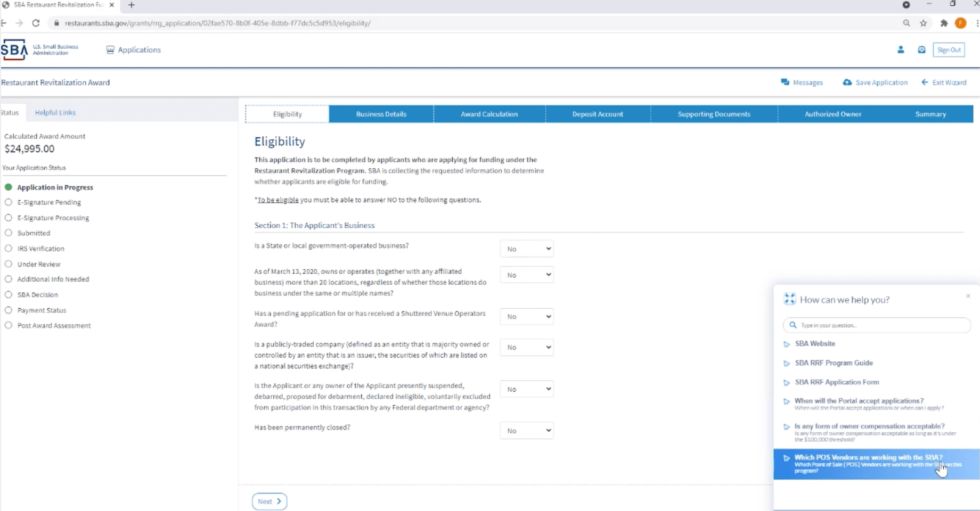Switch to Business Details tab
Screen dimensions: 980x511
pyautogui.click(x=381, y=114)
